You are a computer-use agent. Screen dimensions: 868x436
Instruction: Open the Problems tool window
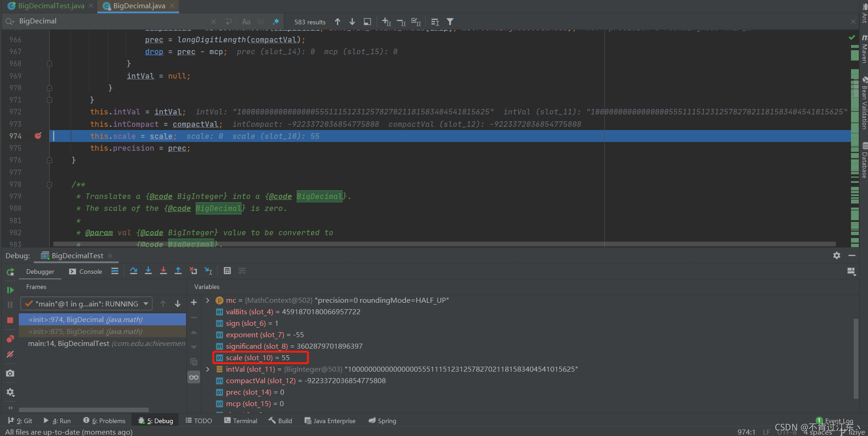point(104,421)
